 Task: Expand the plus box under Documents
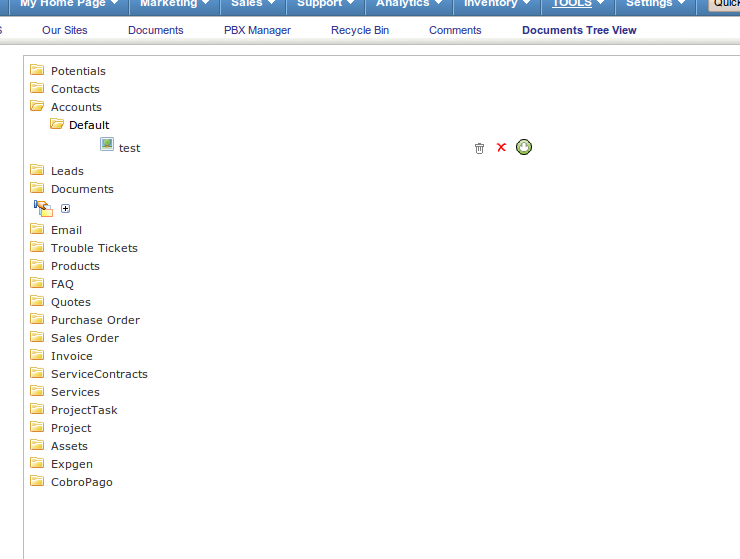click(x=66, y=209)
